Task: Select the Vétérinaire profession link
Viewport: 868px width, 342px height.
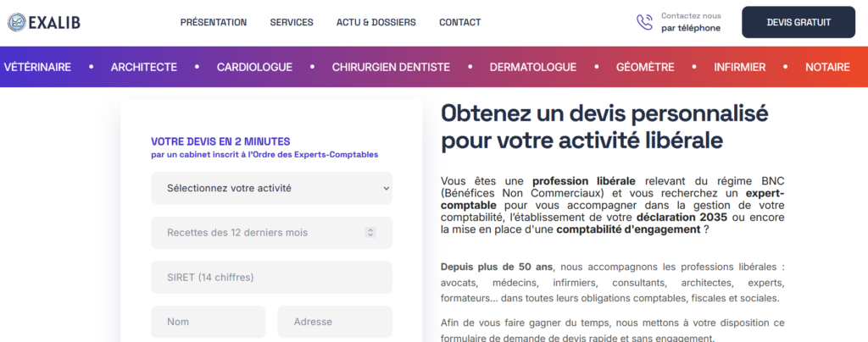Action: [x=37, y=67]
